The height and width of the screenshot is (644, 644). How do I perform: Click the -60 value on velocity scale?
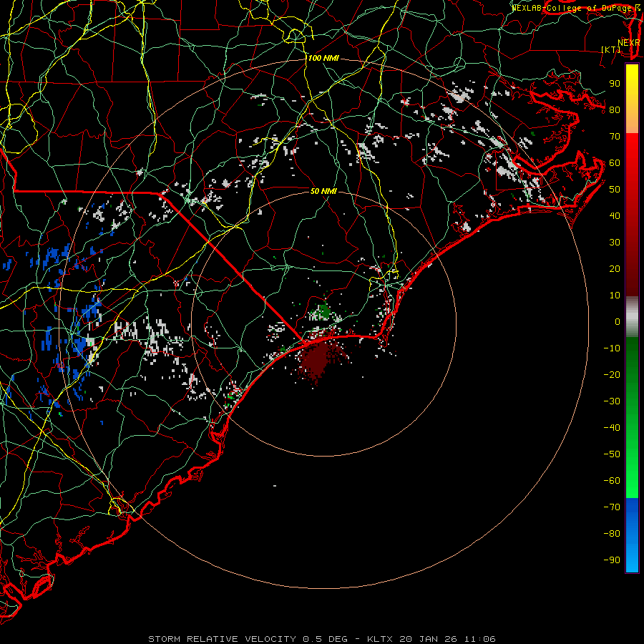coord(612,481)
